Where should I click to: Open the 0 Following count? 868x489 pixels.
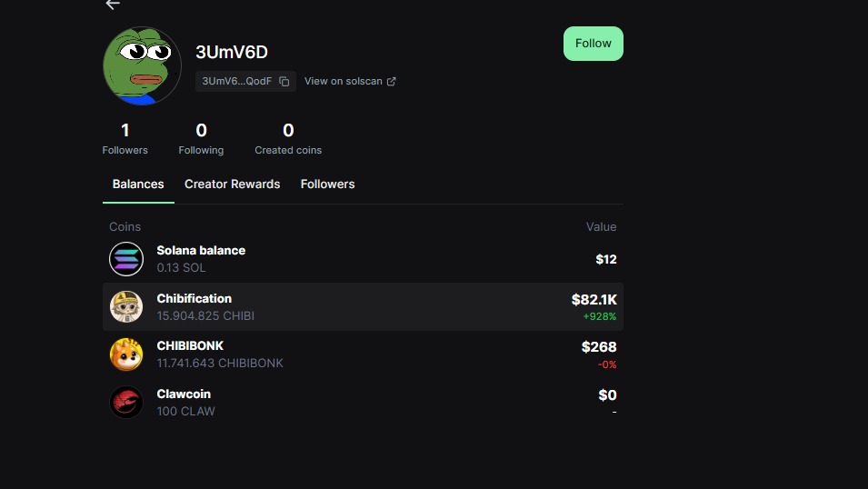pyautogui.click(x=201, y=139)
